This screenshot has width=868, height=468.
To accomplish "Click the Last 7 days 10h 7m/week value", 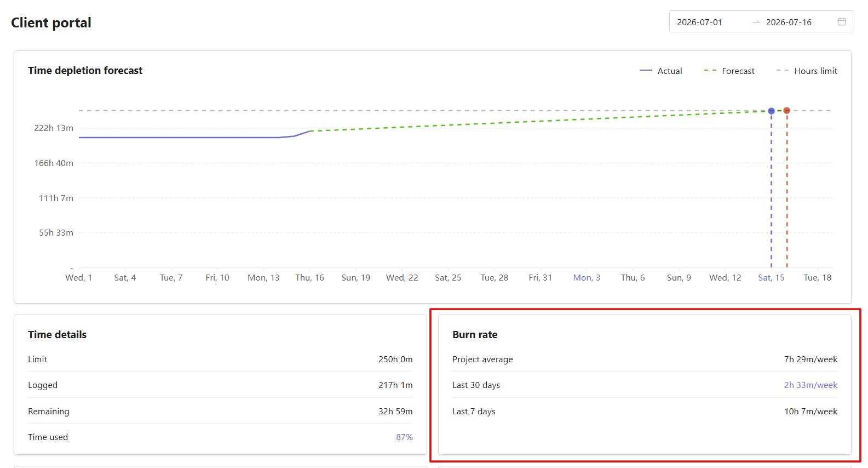I will pyautogui.click(x=810, y=412).
